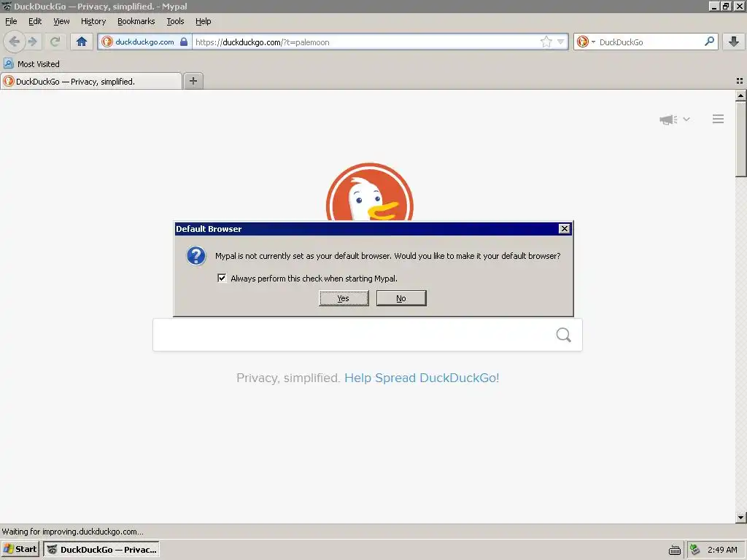Click No in the Default Browser dialog

401,298
